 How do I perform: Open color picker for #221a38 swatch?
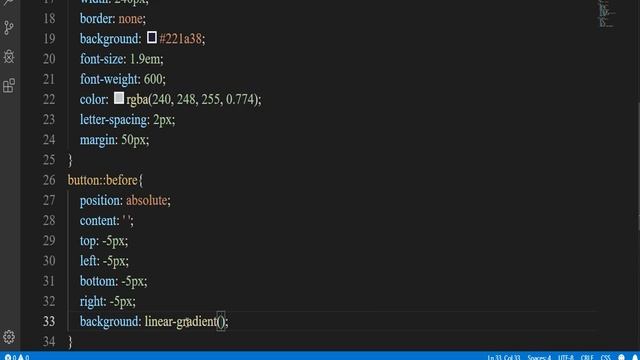click(x=152, y=38)
